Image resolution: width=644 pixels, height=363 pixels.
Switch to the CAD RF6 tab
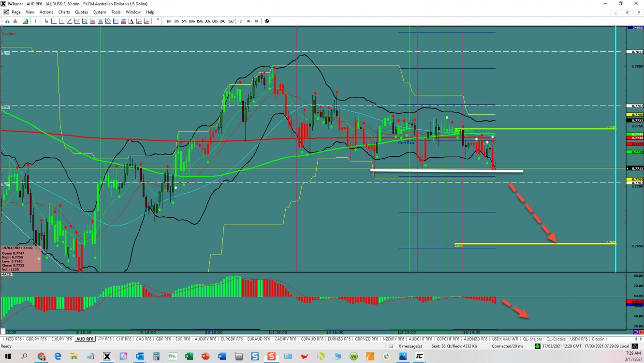tap(144, 339)
